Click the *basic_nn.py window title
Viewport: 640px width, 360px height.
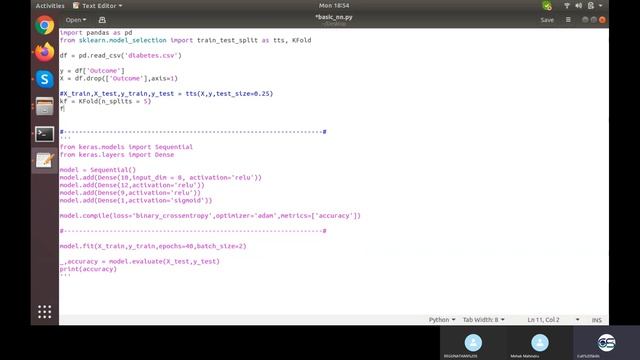pyautogui.click(x=334, y=17)
